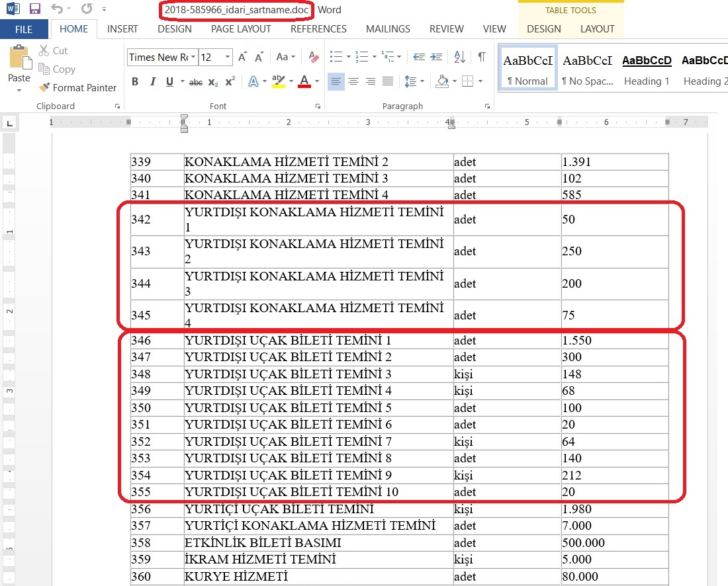Open the FILE tab
728x586 pixels.
pos(24,29)
